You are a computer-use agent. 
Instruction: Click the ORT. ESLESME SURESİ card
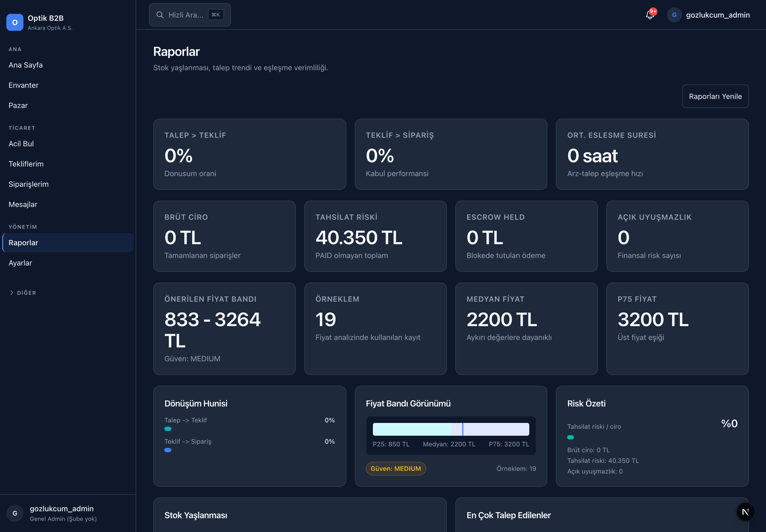click(652, 154)
